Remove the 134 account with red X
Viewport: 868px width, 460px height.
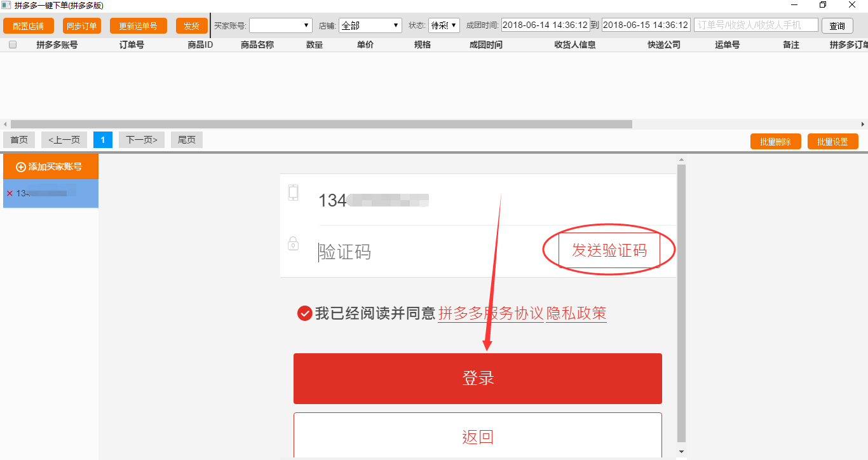(x=10, y=193)
